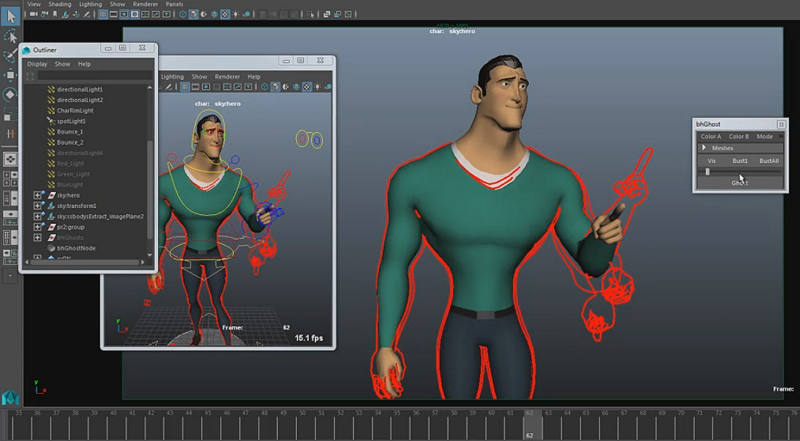Click the Ghost button in bhGhost panel
The width and height of the screenshot is (800, 441).
coord(739,183)
